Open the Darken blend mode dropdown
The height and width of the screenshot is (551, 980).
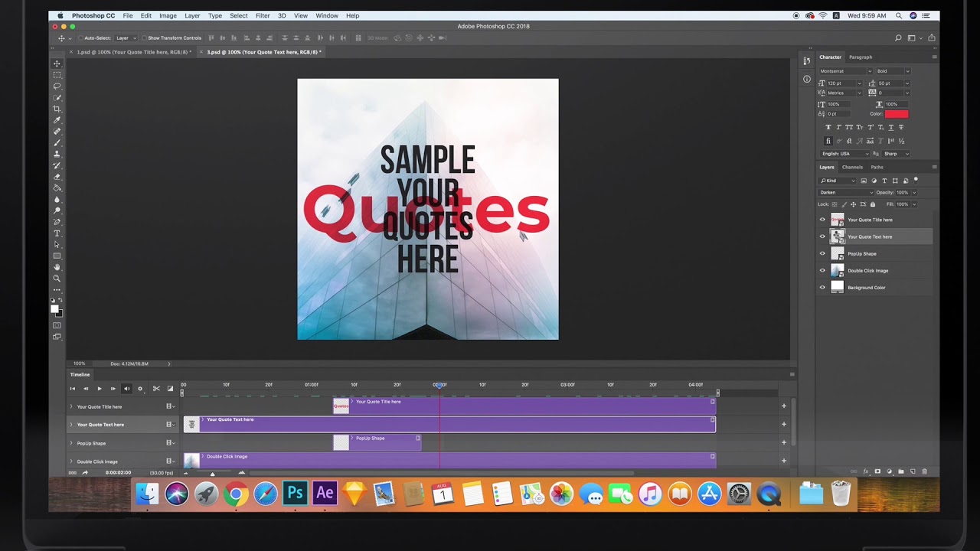pyautogui.click(x=846, y=193)
